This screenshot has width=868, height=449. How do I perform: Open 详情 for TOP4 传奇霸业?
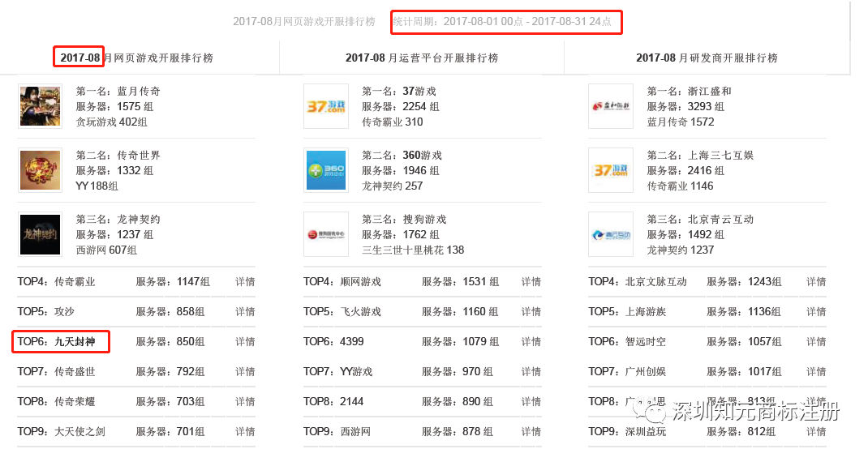point(245,282)
